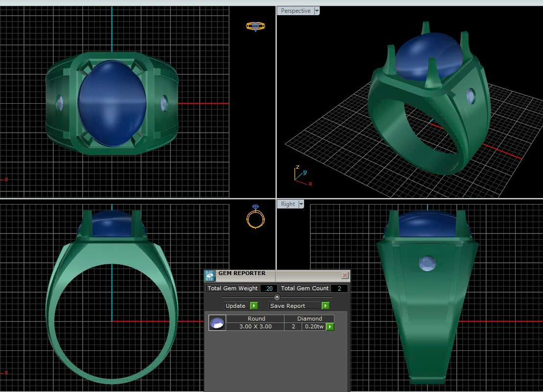
Task: Select the 3.00 X 3.00 size cell
Action: (x=255, y=326)
